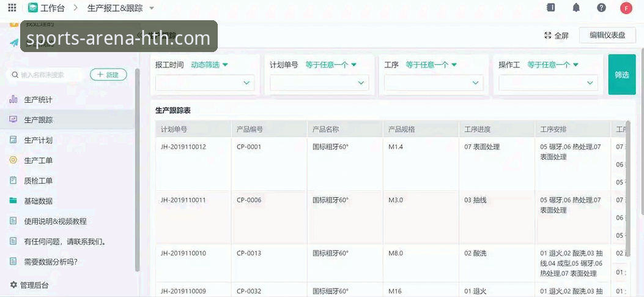Click the green 筛选 filter button

tap(622, 75)
